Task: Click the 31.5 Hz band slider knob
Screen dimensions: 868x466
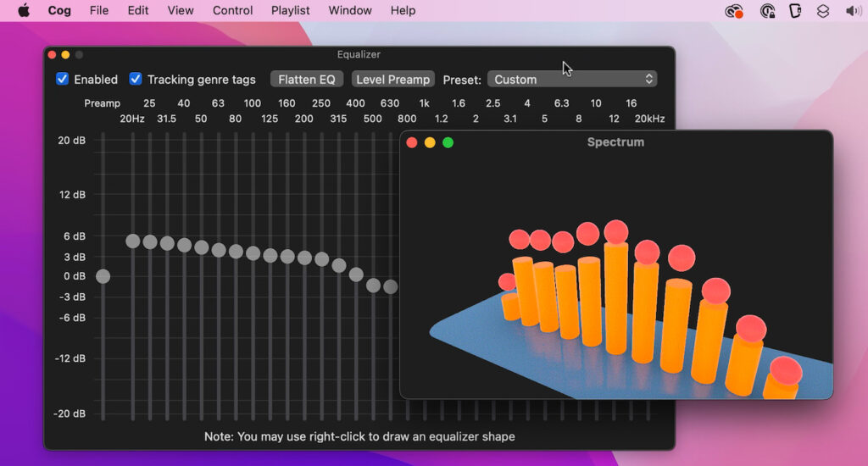Action: [167, 243]
